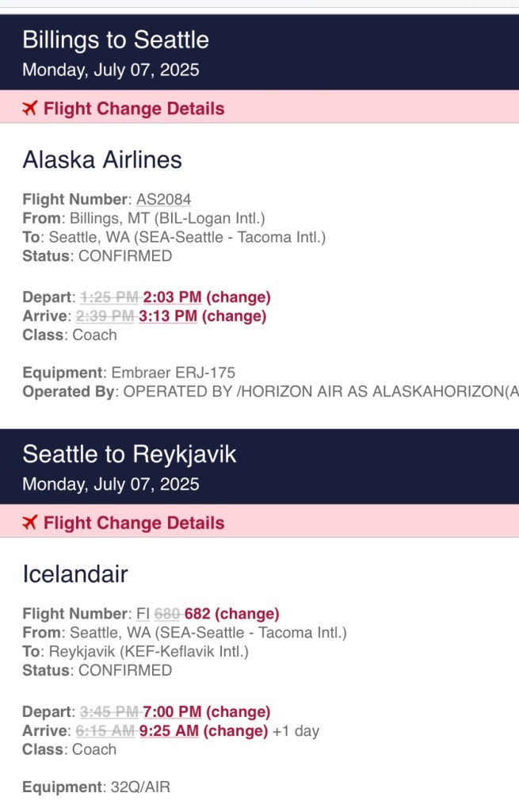
Task: Select the updated 9:25 AM Reykjavik arrival time
Action: point(169,730)
